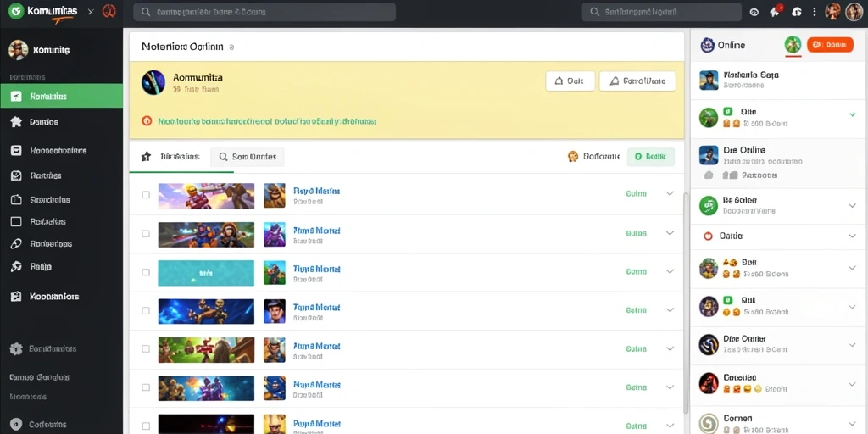This screenshot has width=868, height=434.
Task: Open the game icon beside the teal banner
Action: pos(275,272)
